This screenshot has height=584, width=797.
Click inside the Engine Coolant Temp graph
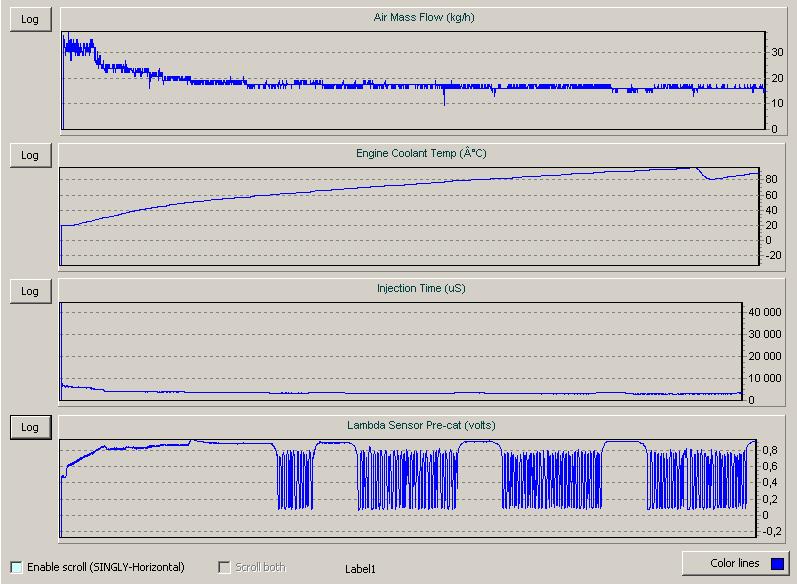[x=410, y=216]
